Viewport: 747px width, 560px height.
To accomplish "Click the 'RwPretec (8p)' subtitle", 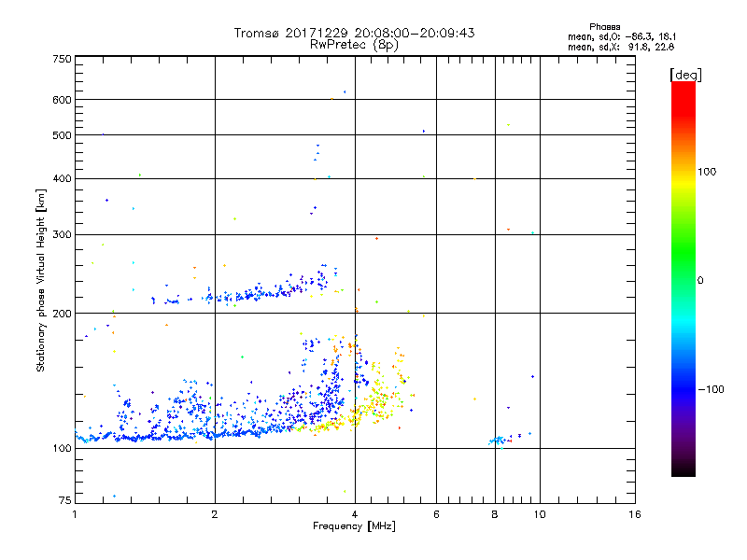I will [354, 45].
